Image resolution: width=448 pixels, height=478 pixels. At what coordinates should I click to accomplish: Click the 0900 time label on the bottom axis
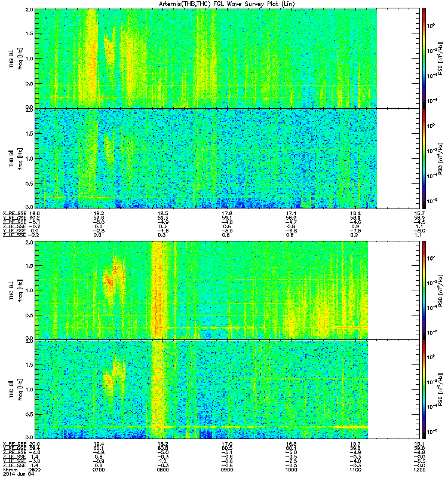point(227,470)
